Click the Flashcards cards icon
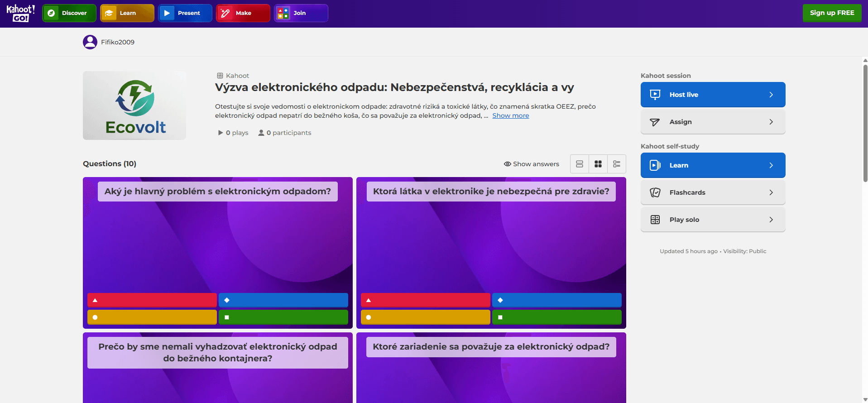 (x=655, y=192)
